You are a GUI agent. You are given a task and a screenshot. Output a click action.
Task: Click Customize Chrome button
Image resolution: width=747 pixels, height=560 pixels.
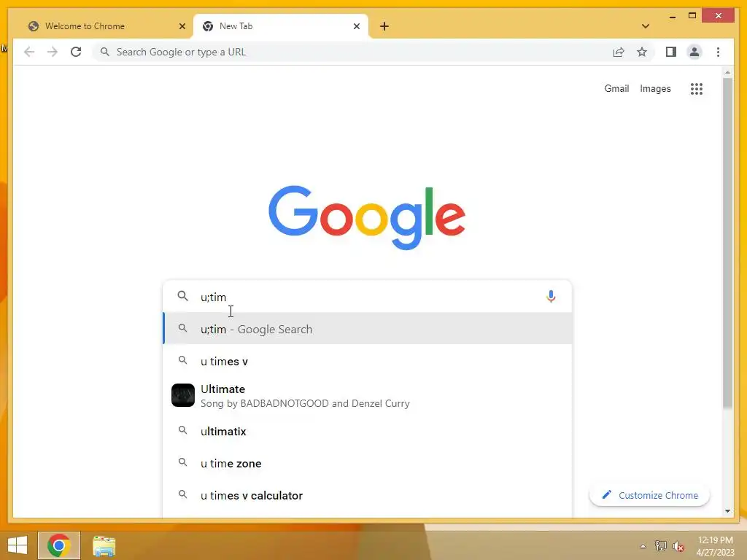(x=649, y=495)
